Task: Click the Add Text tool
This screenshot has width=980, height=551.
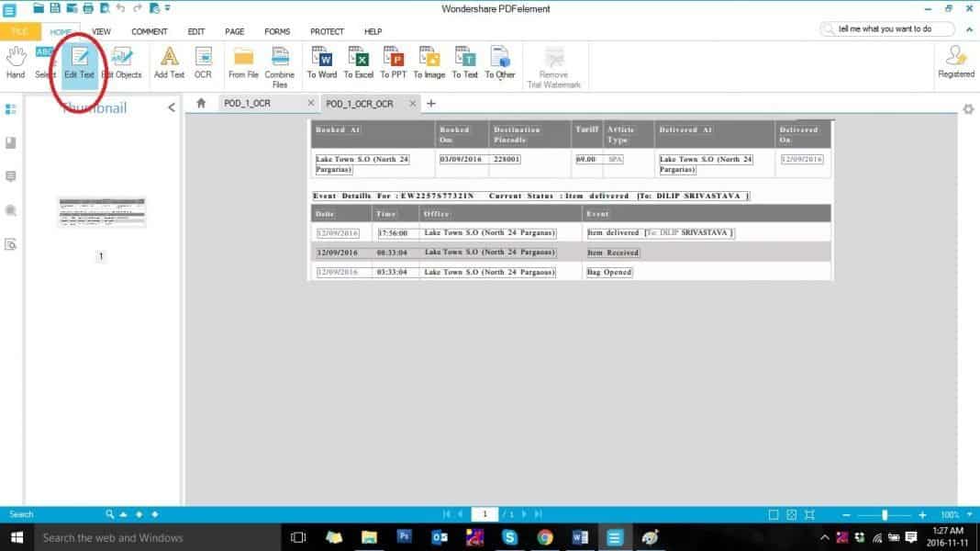Action: click(x=169, y=62)
